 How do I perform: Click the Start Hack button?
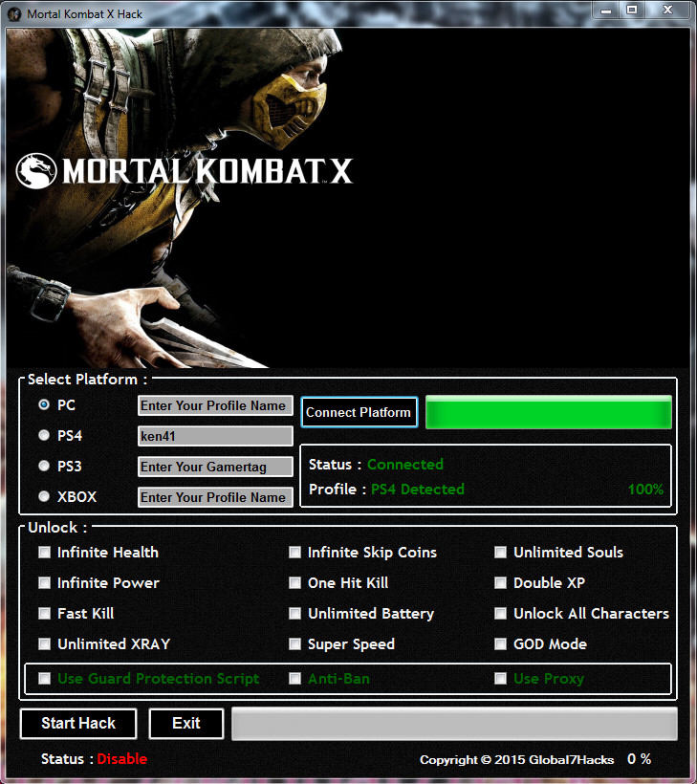(78, 723)
